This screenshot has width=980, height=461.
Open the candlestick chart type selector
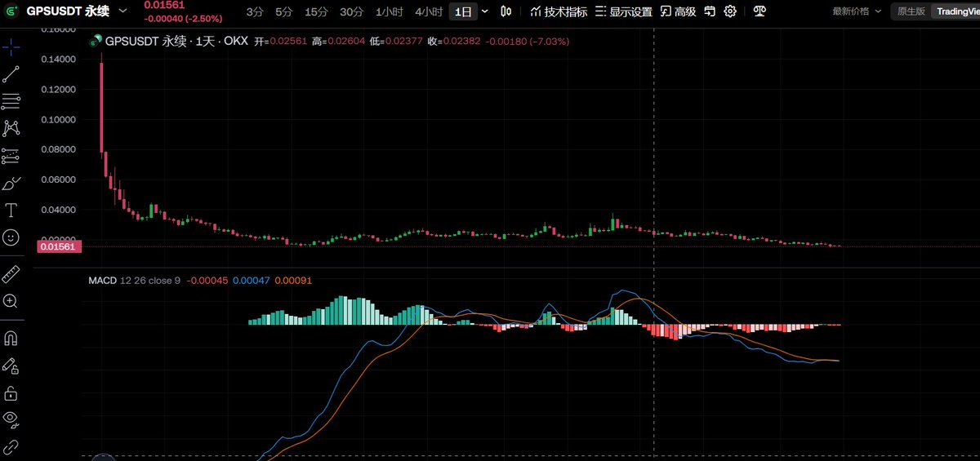point(506,11)
